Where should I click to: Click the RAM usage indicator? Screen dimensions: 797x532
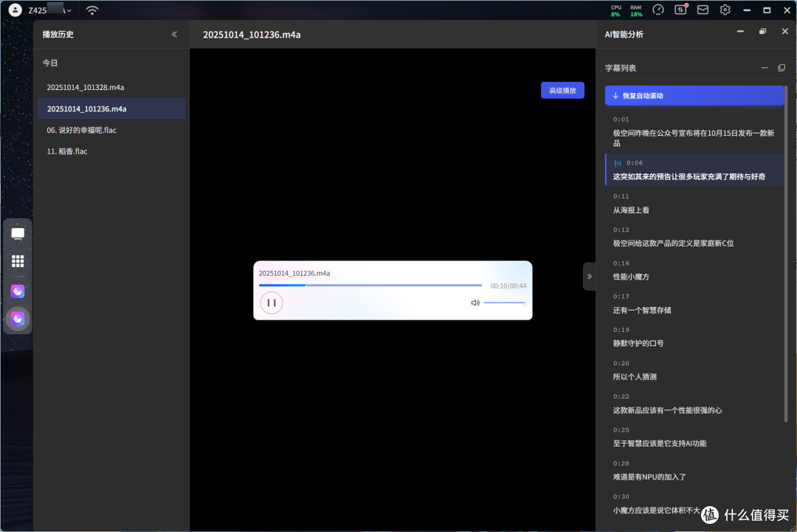[636, 10]
